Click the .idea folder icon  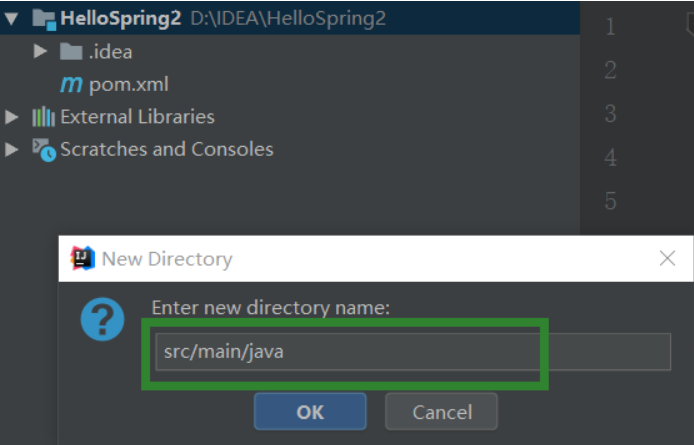tap(71, 51)
